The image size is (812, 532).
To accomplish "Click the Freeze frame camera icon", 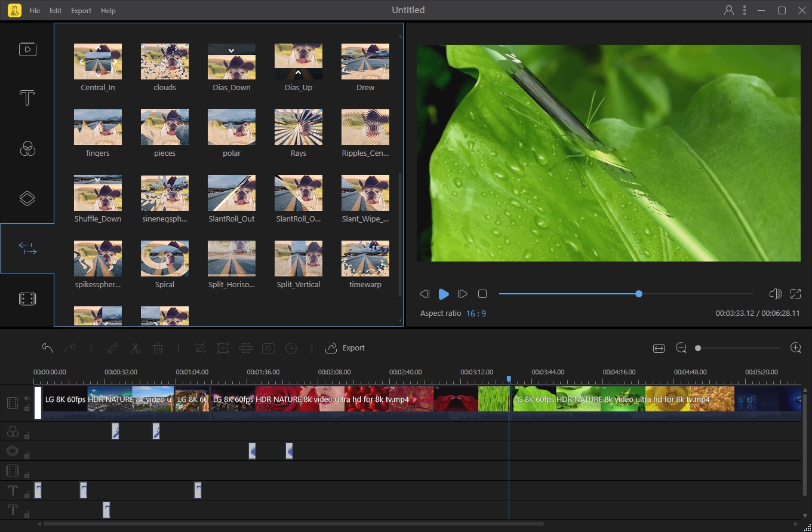I will [x=269, y=348].
